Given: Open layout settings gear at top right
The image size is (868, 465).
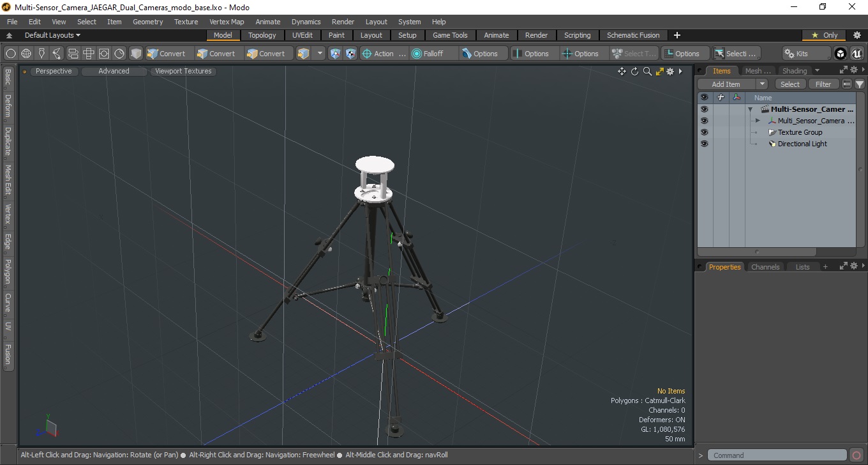Looking at the screenshot, I should click(857, 35).
